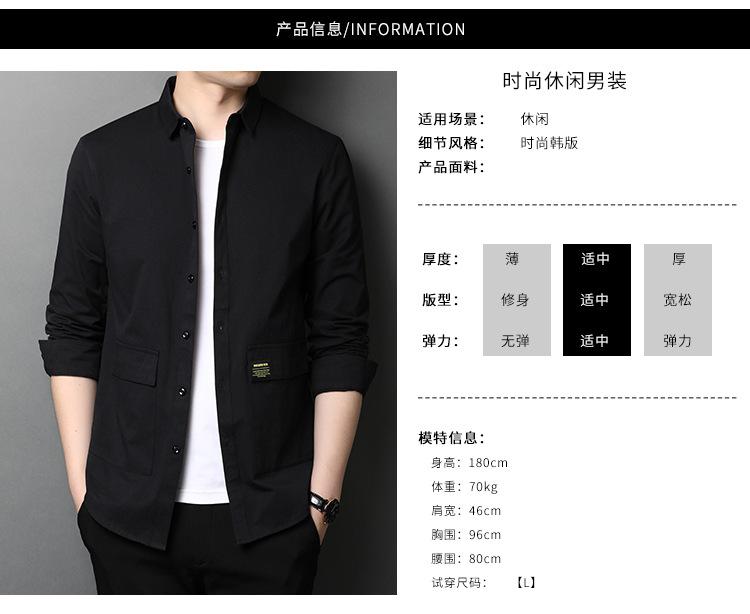Click the 厚 thickness box
Image resolution: width=750 pixels, height=614 pixels.
678,259
